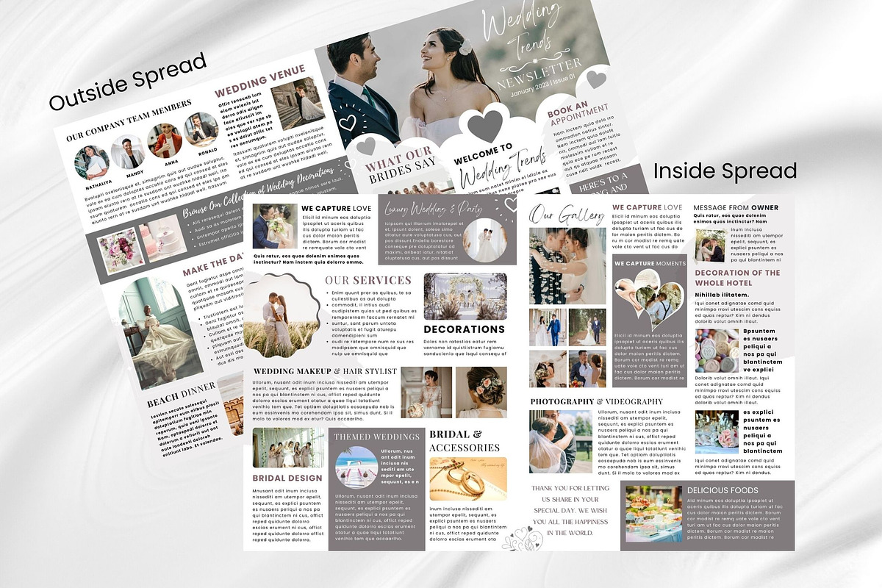Select the "BEACH DINNER" heading
The width and height of the screenshot is (882, 588).
[x=182, y=393]
